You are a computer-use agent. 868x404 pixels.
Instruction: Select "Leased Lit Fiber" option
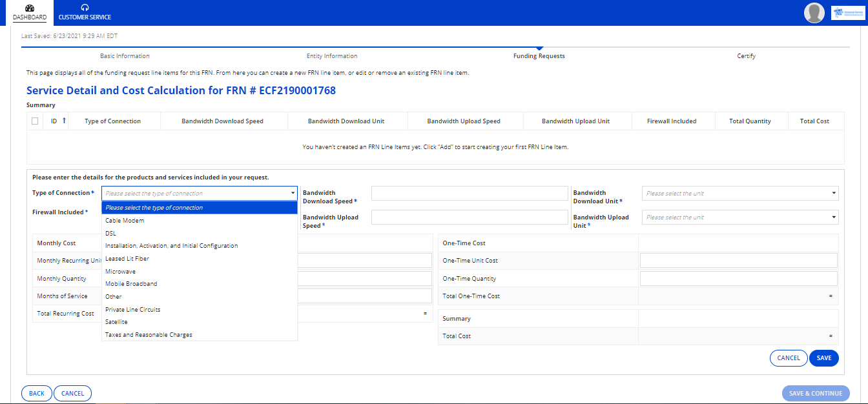(x=127, y=258)
